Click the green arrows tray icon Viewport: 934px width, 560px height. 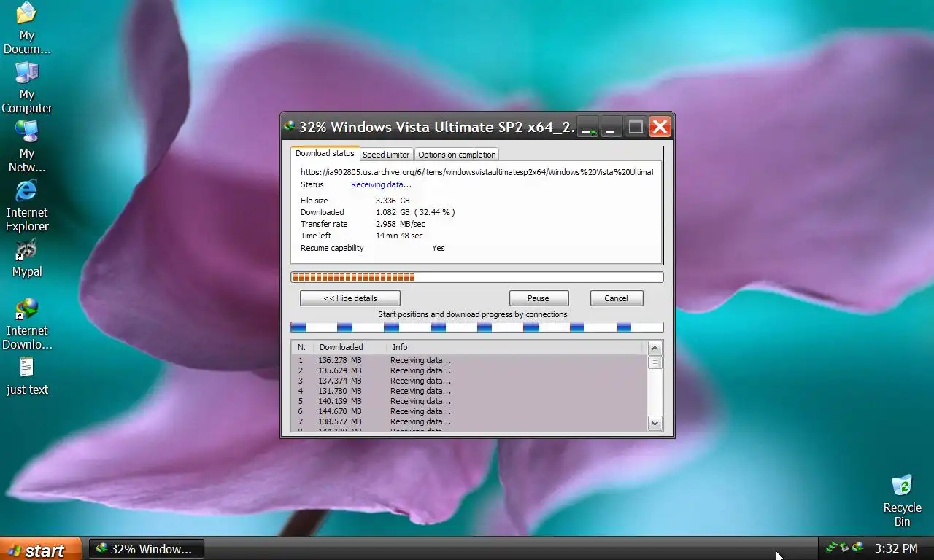point(830,548)
